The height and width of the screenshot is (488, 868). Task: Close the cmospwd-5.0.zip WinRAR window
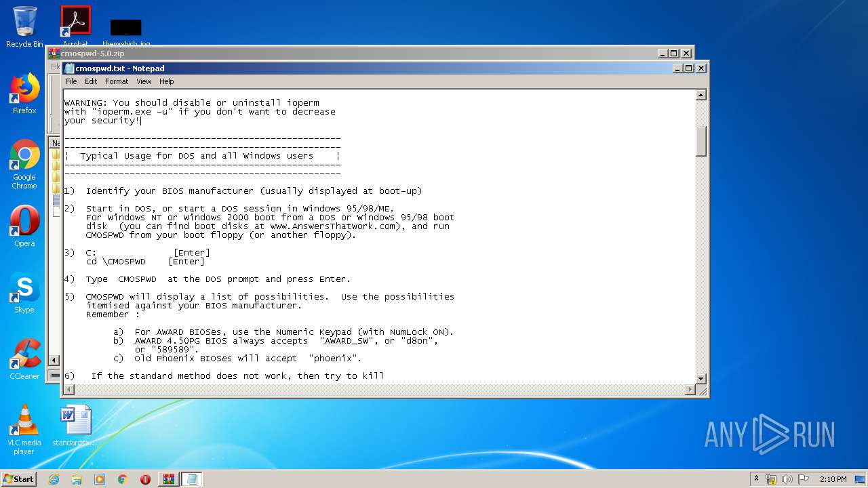[686, 54]
